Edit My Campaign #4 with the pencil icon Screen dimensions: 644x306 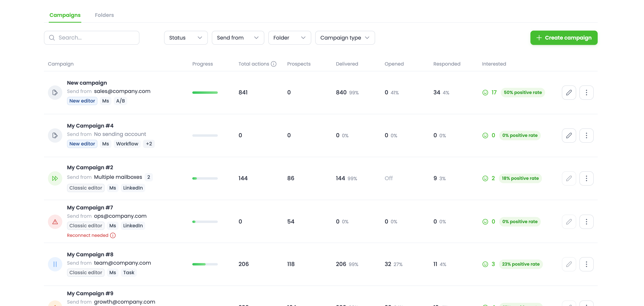tap(569, 135)
